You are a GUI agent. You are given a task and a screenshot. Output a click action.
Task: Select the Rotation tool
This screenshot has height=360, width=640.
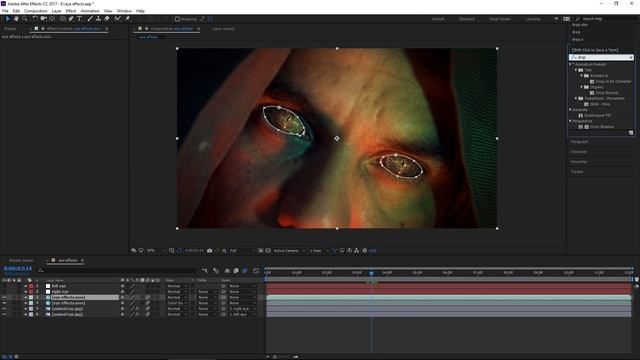tap(35, 19)
